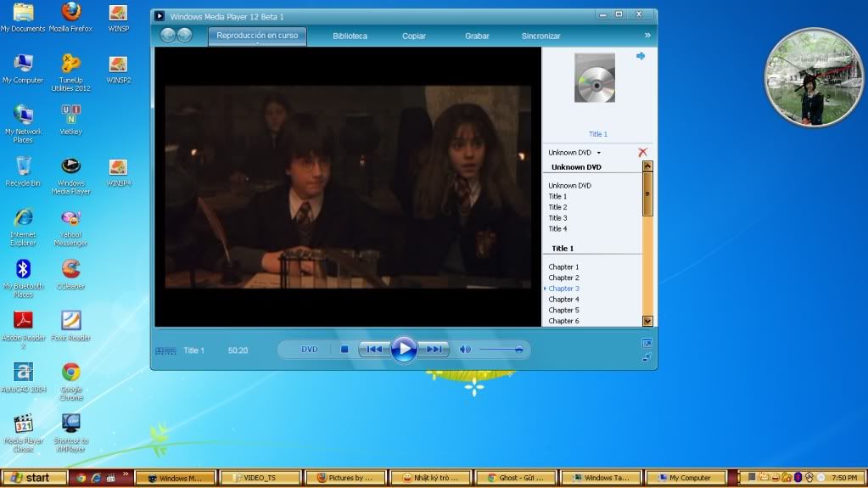Click the Dolby Digital indicator icon
Screen dimensions: 868x488
[165, 351]
